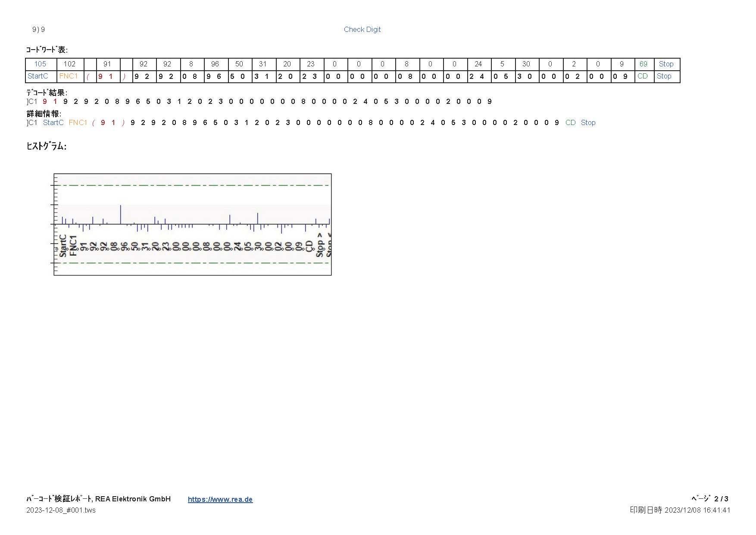Click the ページ 2 / 3 page indicator

pyautogui.click(x=710, y=499)
